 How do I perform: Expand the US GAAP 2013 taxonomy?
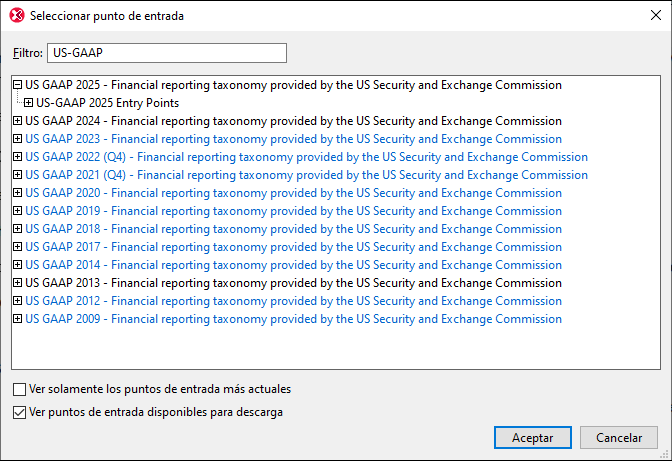pyautogui.click(x=18, y=283)
